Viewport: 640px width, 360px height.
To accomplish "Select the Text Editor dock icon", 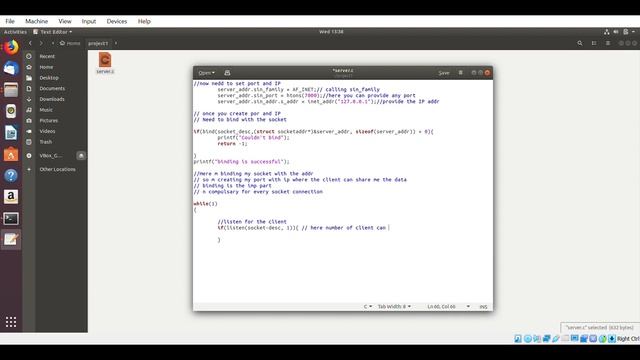I will click(11, 240).
